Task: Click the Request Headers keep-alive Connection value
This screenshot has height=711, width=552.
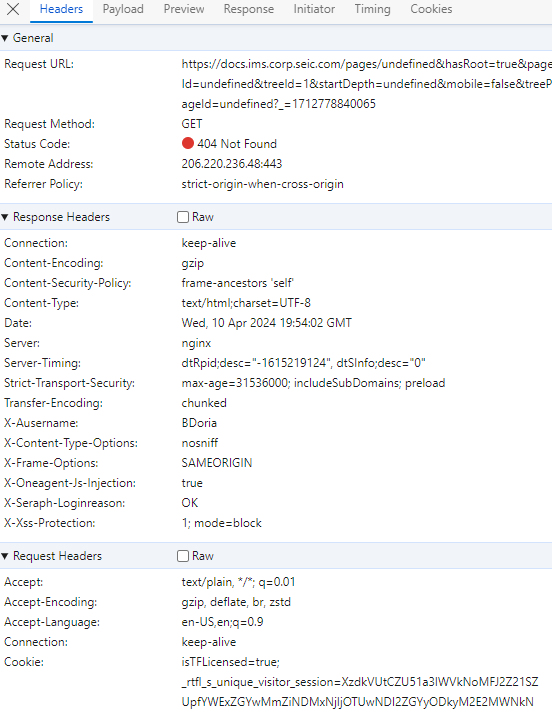Action: coord(209,642)
